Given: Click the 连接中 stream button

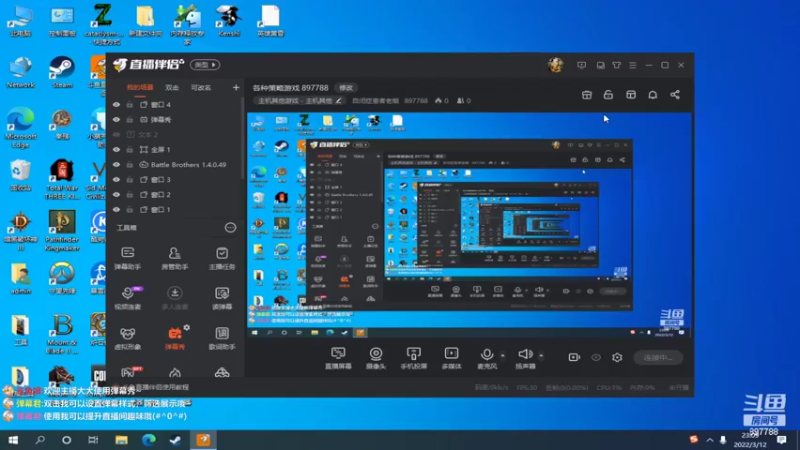Looking at the screenshot, I should pyautogui.click(x=658, y=357).
